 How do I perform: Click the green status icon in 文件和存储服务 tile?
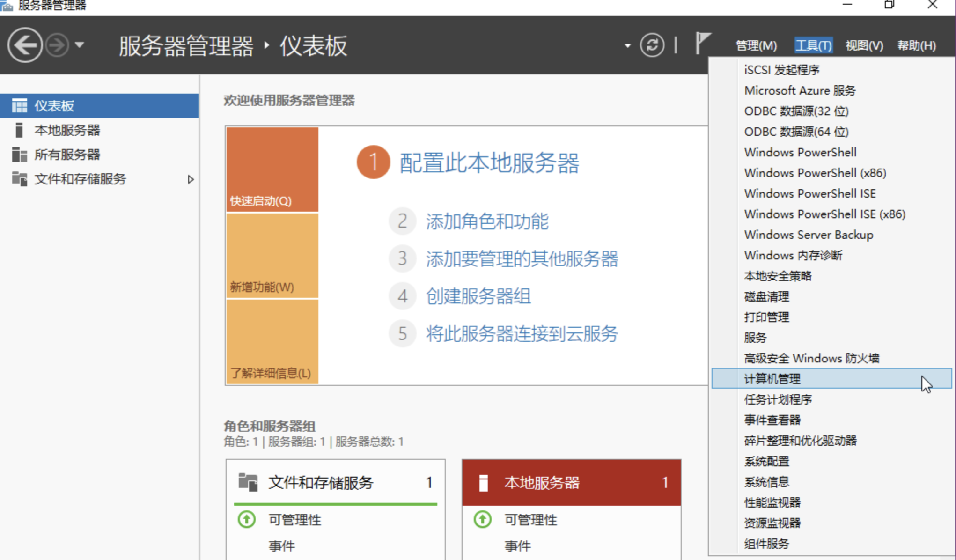[247, 519]
